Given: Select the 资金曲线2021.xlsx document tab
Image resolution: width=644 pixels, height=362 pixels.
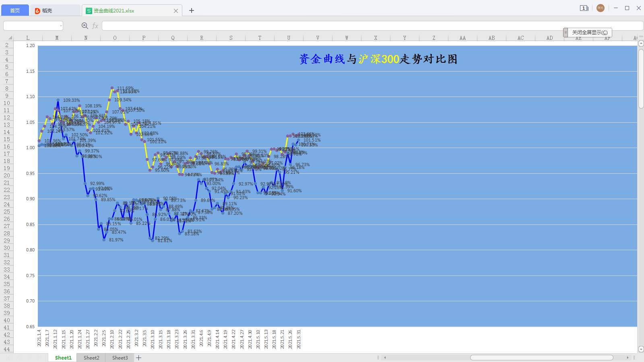Looking at the screenshot, I should [129, 10].
